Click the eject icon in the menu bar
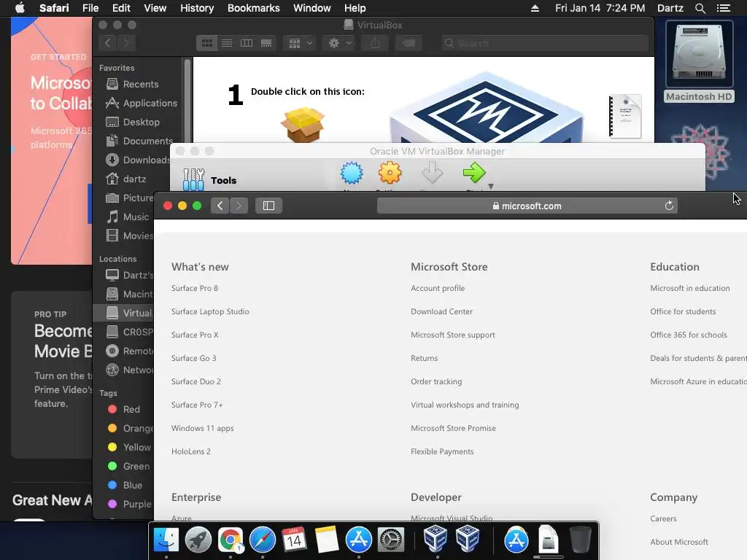 point(535,8)
